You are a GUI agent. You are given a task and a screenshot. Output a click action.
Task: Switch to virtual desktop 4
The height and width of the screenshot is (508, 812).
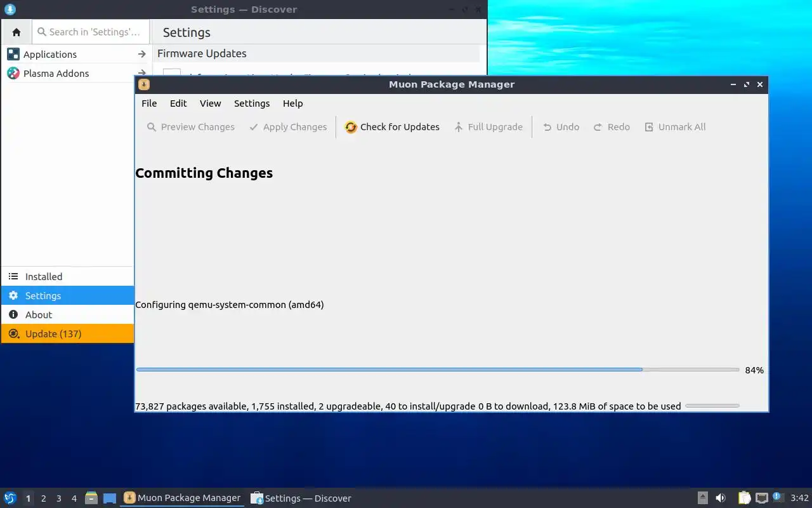(x=74, y=498)
